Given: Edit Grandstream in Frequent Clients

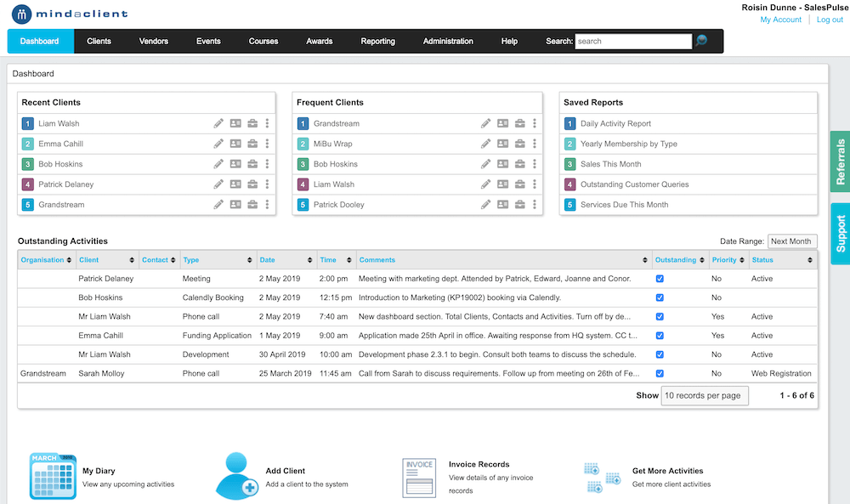Looking at the screenshot, I should (x=485, y=123).
